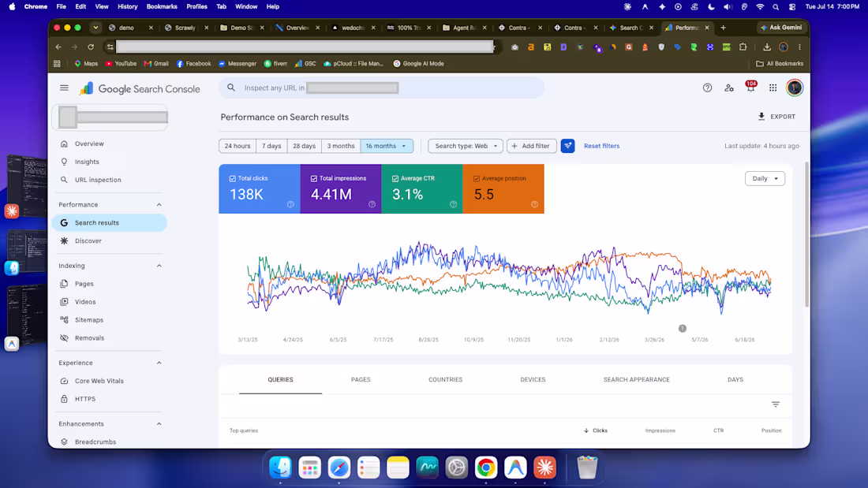Uncheck the Total clicks checkbox

coord(233,179)
